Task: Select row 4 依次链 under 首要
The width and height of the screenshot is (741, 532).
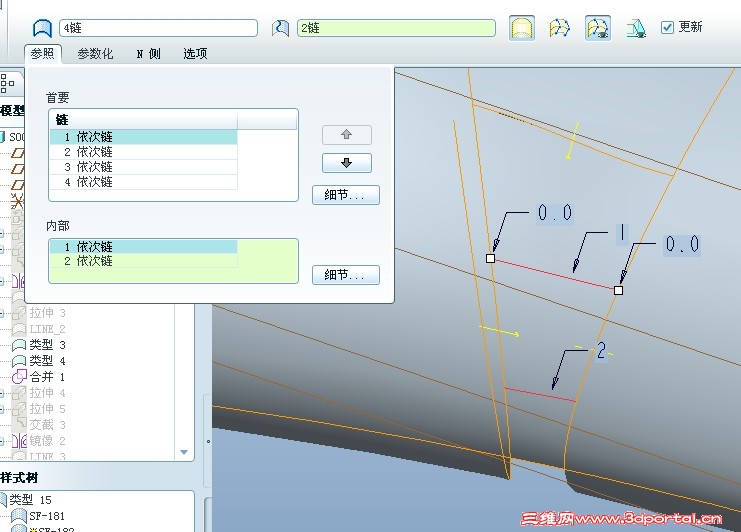Action: pyautogui.click(x=144, y=182)
